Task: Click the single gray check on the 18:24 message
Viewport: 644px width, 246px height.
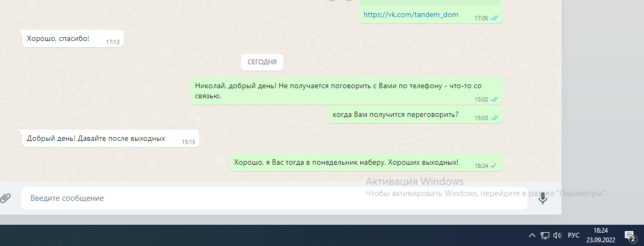Action: [493, 166]
